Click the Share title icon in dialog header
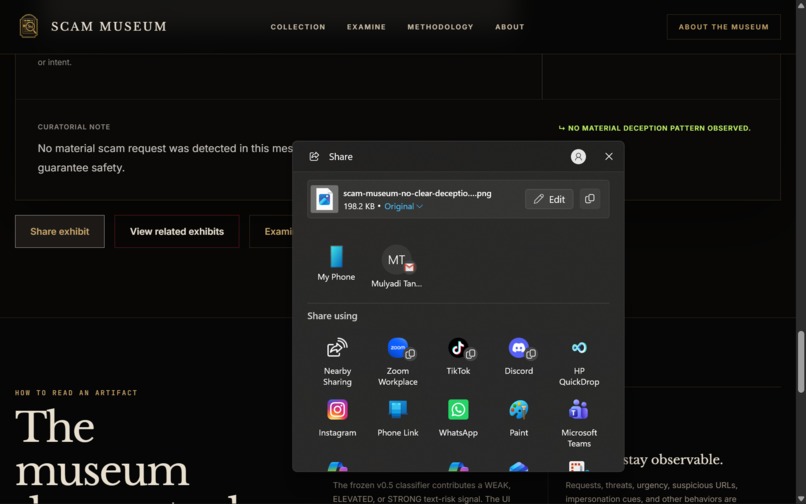 [x=314, y=156]
